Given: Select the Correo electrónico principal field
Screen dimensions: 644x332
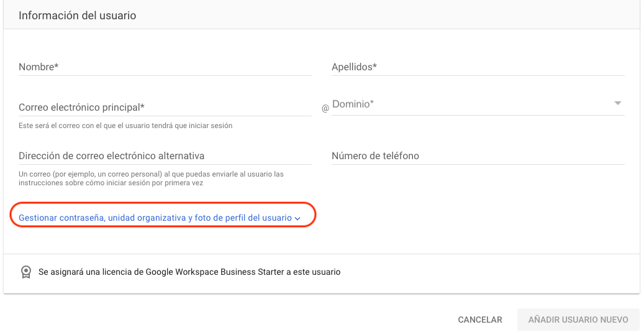Looking at the screenshot, I should [x=165, y=108].
